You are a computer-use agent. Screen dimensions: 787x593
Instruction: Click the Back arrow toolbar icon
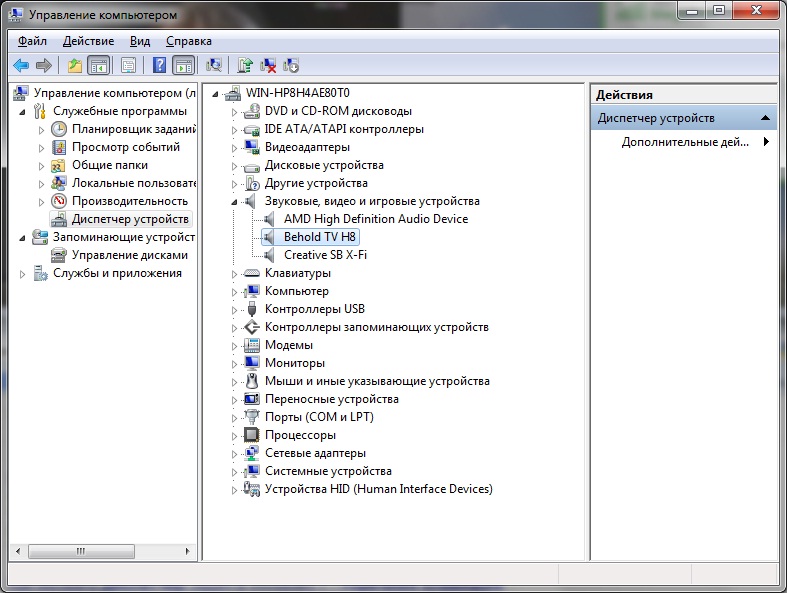(x=20, y=66)
